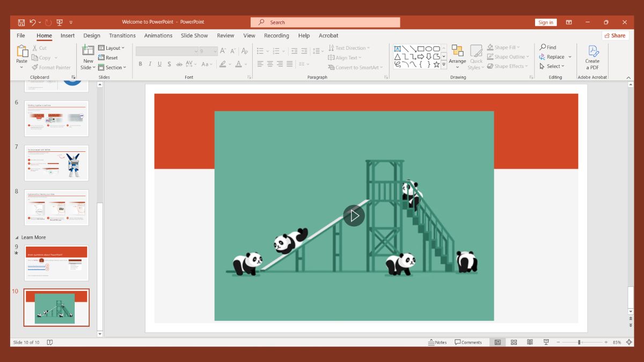
Task: Click the Replace tool in Editing group
Action: click(553, 56)
